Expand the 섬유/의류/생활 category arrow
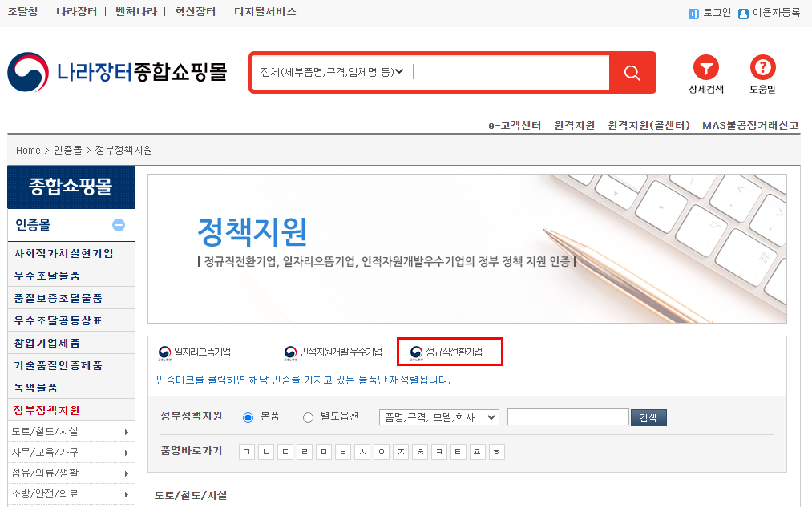The height and width of the screenshot is (507, 812). [127, 473]
